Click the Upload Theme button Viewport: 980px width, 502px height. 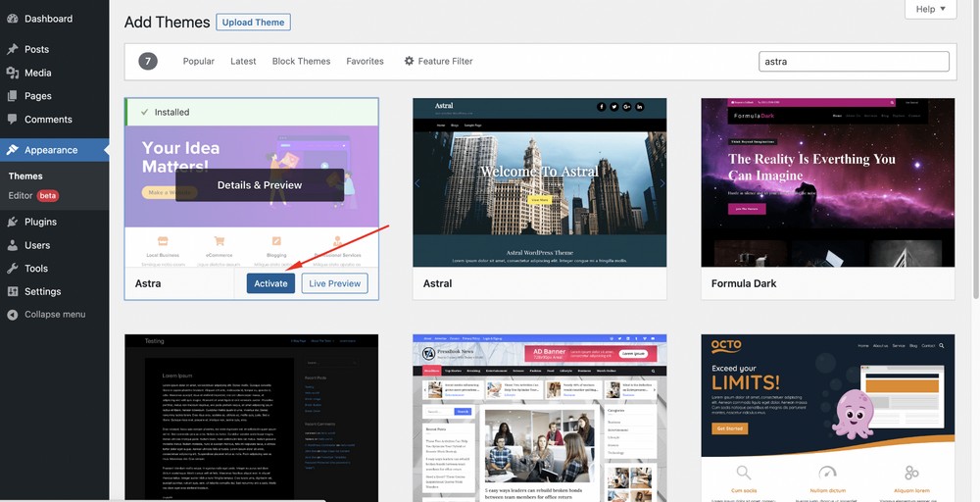(254, 22)
